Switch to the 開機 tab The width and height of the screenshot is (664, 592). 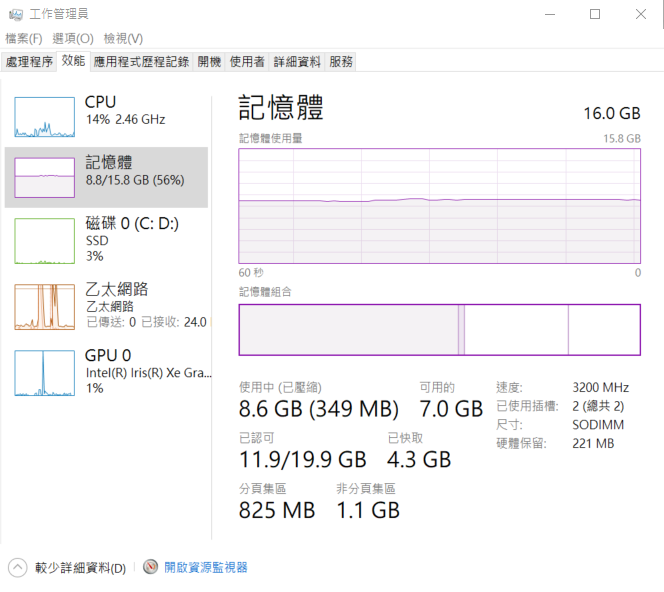pos(209,62)
